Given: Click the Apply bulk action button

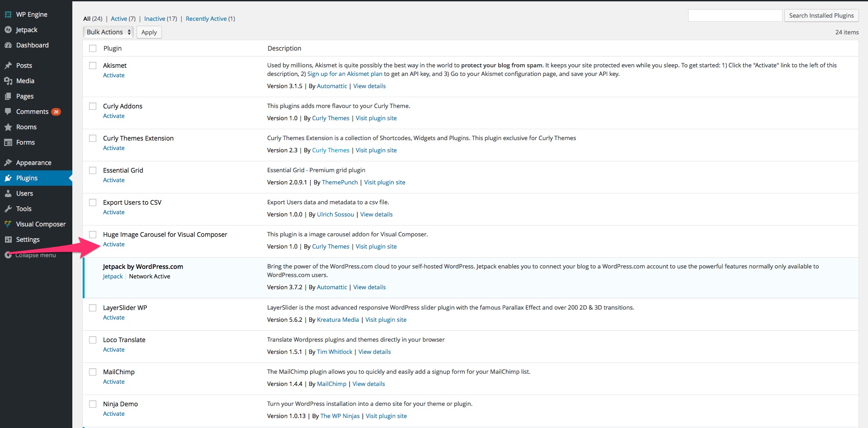Looking at the screenshot, I should tap(149, 32).
